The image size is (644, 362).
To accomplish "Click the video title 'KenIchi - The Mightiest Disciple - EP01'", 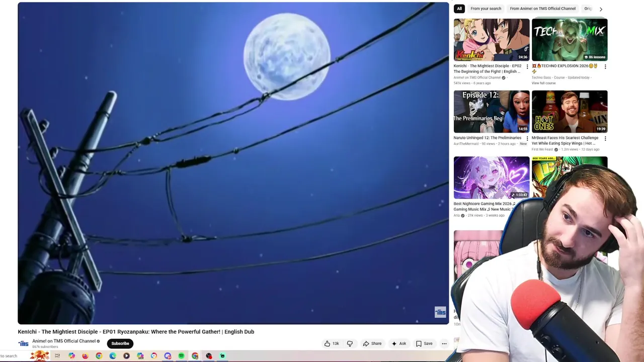I will (x=136, y=332).
